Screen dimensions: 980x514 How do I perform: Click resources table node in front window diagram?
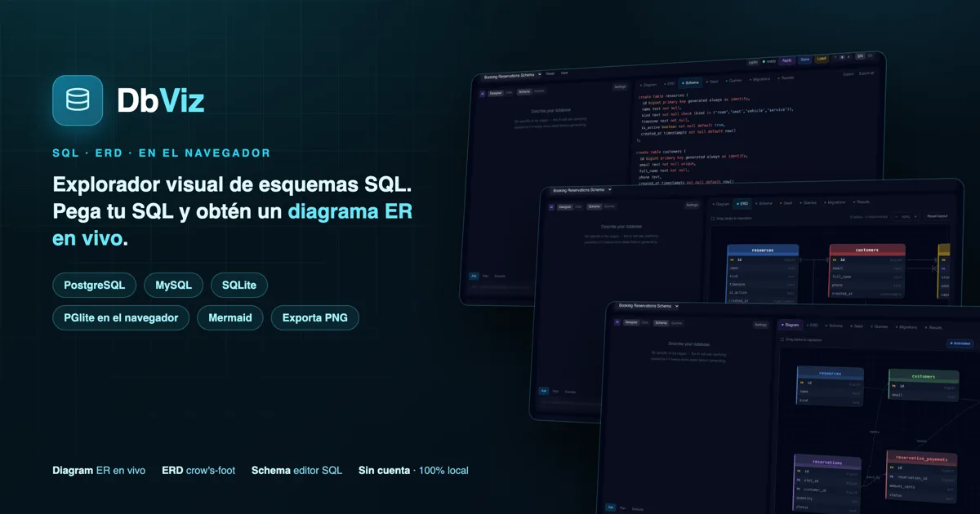coord(830,386)
